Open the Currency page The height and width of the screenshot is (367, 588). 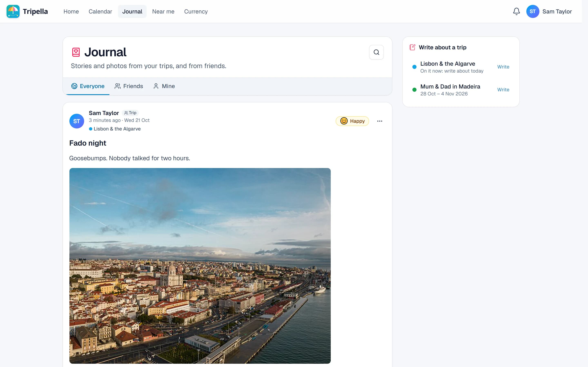196,11
